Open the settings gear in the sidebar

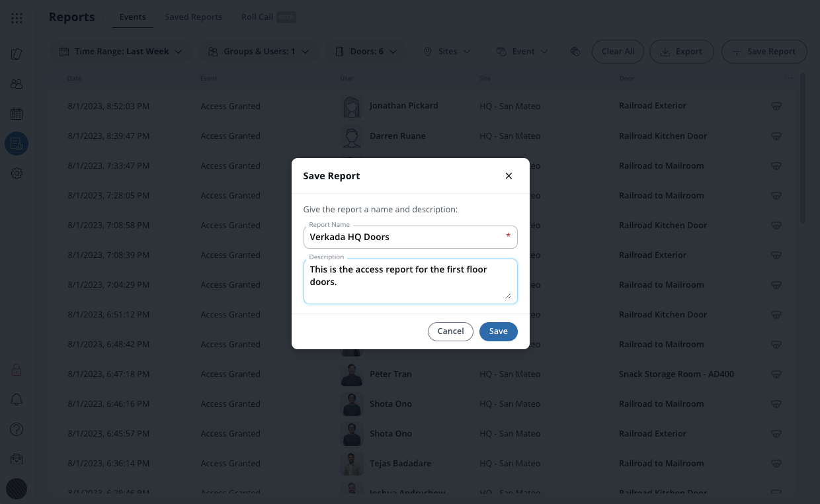(x=17, y=173)
